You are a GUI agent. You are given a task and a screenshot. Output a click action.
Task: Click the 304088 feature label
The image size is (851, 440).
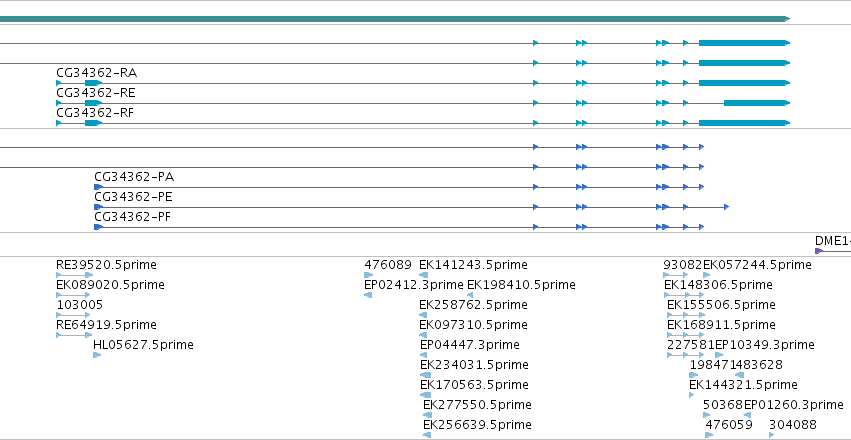coord(792,425)
